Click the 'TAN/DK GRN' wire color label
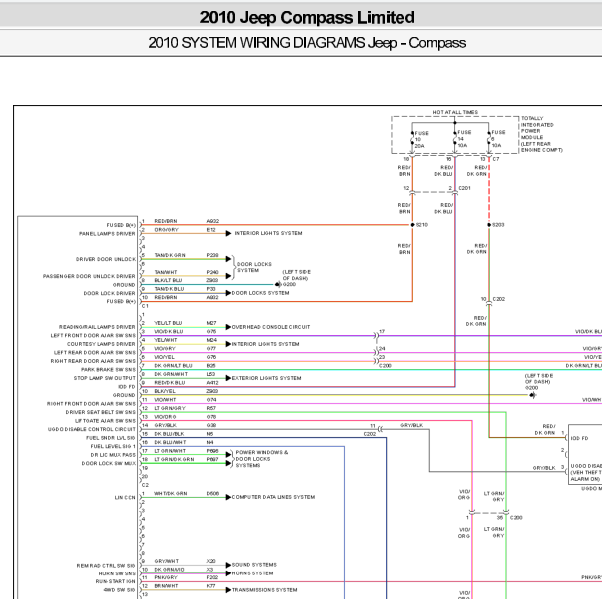Viewport: 602px width, 599px height. click(x=170, y=255)
